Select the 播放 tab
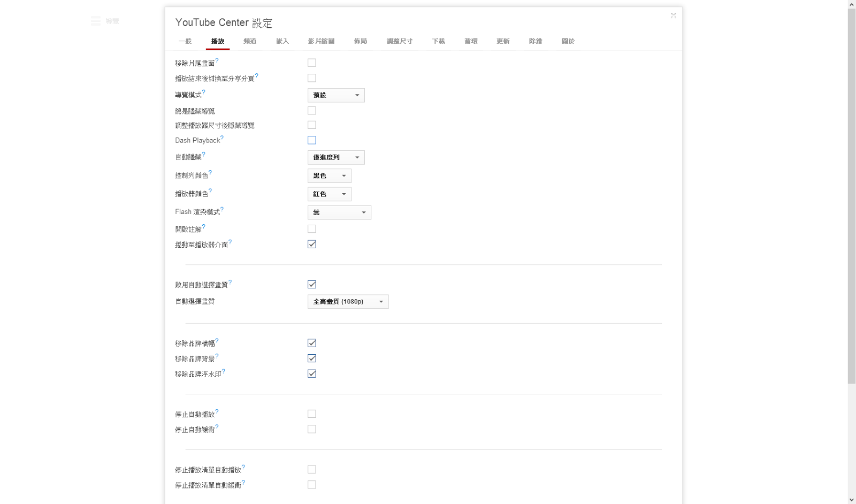Screen dimensions: 856x504 [218, 41]
